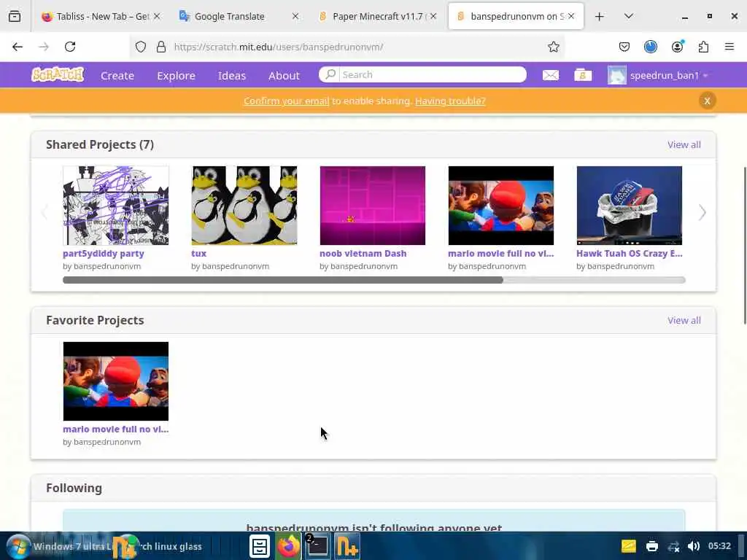The width and height of the screenshot is (747, 560).
Task: Click the noob vietnam Dash title link
Action: click(x=363, y=253)
